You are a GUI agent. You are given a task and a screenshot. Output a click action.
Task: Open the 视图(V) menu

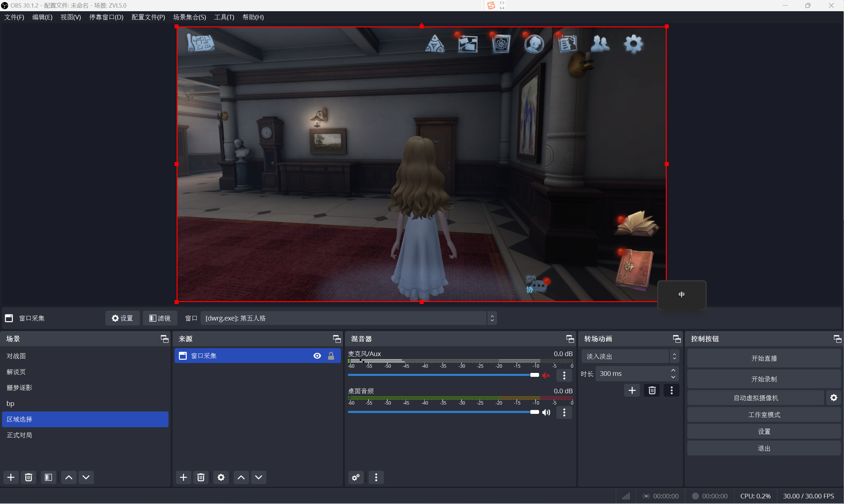70,17
